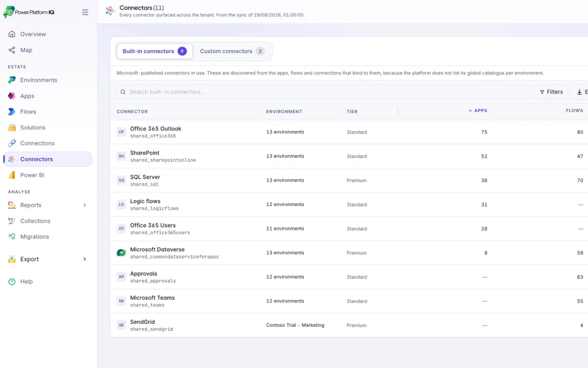This screenshot has width=588, height=368.
Task: Click the Approvals AP badge
Action: (x=121, y=277)
